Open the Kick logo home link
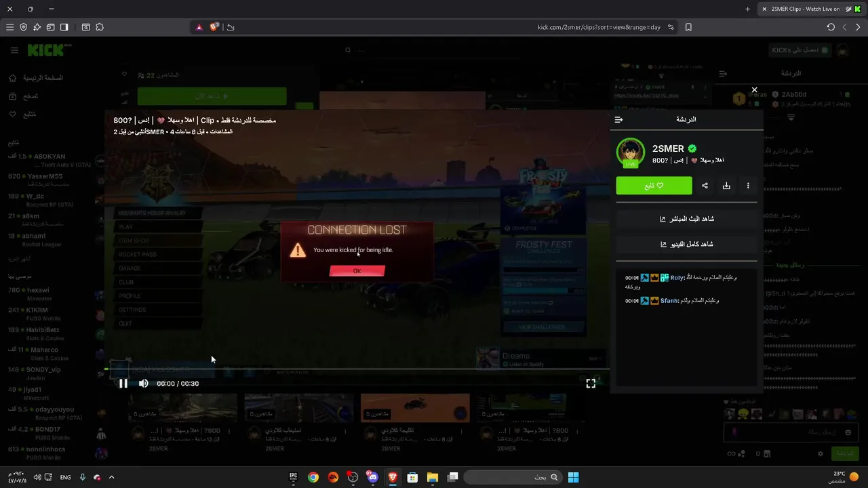Screen dimensions: 868x488 coord(49,50)
